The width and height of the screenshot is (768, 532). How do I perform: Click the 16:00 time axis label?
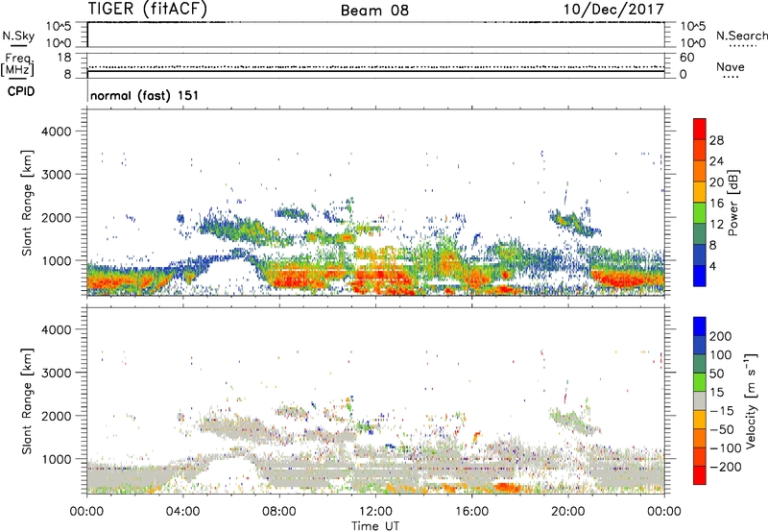click(x=471, y=512)
